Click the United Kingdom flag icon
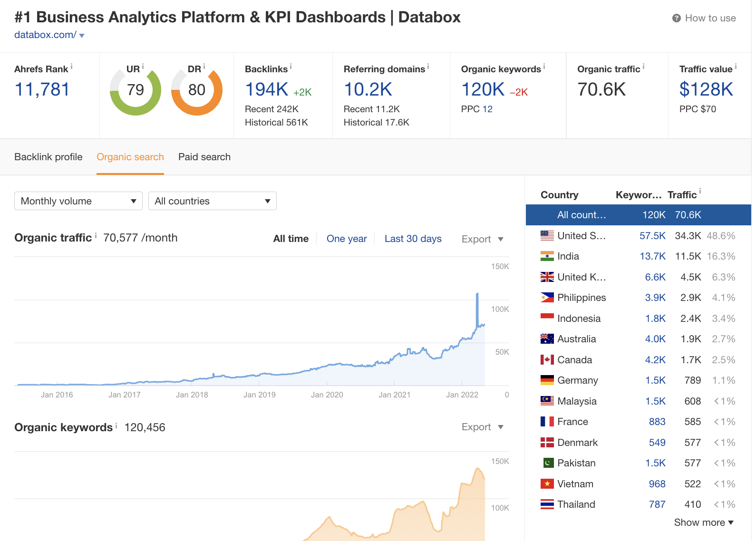756x541 pixels. click(547, 277)
